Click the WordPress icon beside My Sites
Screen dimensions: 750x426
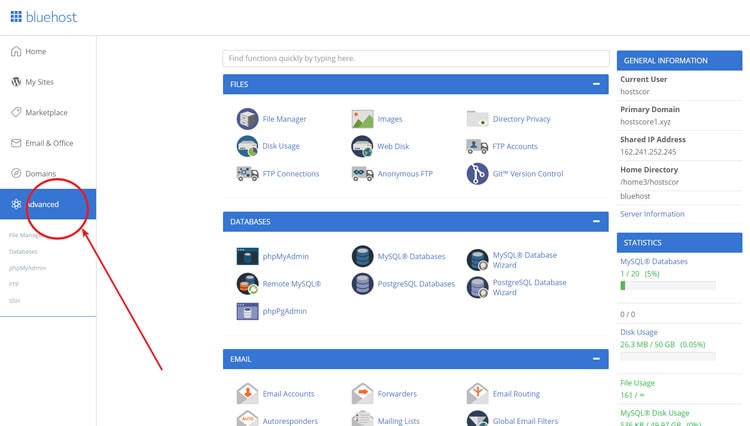pyautogui.click(x=16, y=82)
